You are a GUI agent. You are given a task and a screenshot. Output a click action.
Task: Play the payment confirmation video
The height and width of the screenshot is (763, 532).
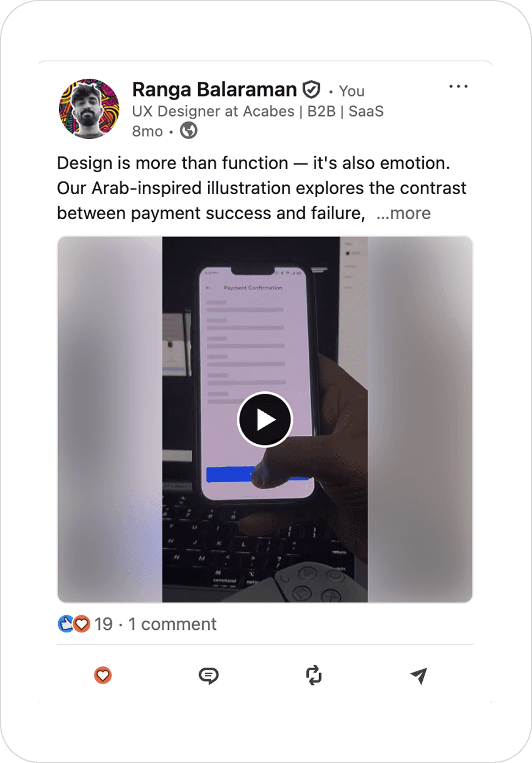265,420
